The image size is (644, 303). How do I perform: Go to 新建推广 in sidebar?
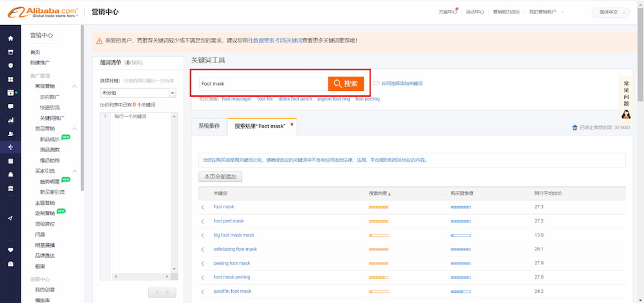[40, 63]
